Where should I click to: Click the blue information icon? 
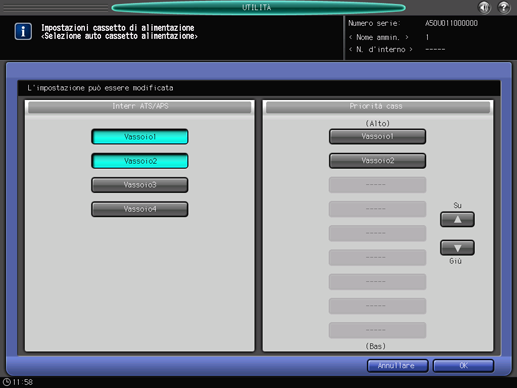pyautogui.click(x=23, y=31)
